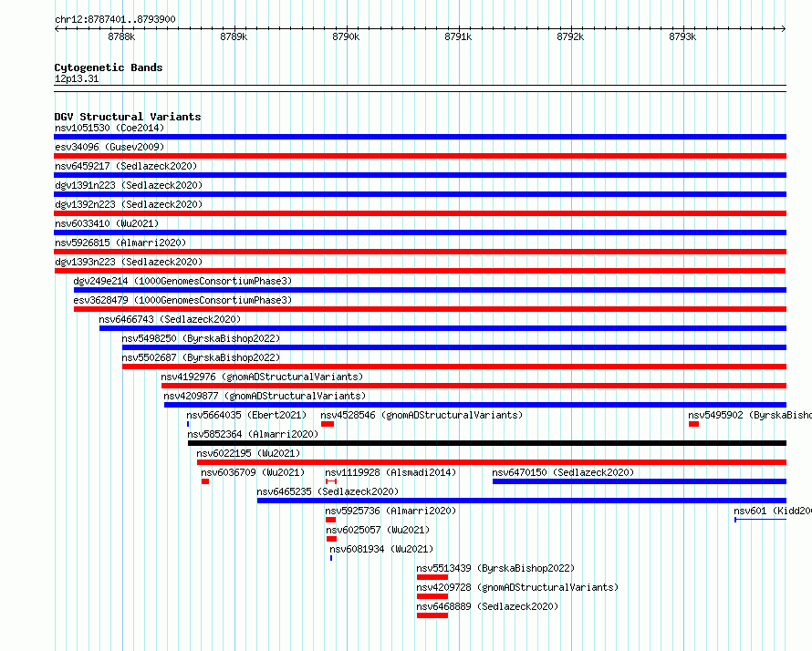Open nsv5513439 (ByrskaBishop2022) label

click(x=495, y=568)
